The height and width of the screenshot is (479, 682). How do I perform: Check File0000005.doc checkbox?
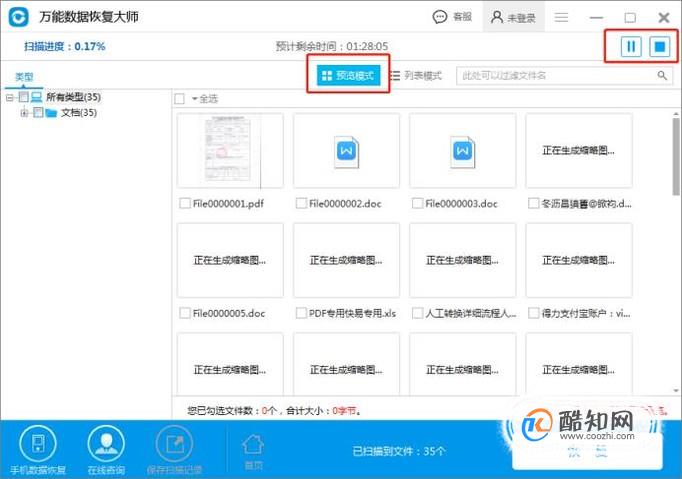pyautogui.click(x=185, y=313)
